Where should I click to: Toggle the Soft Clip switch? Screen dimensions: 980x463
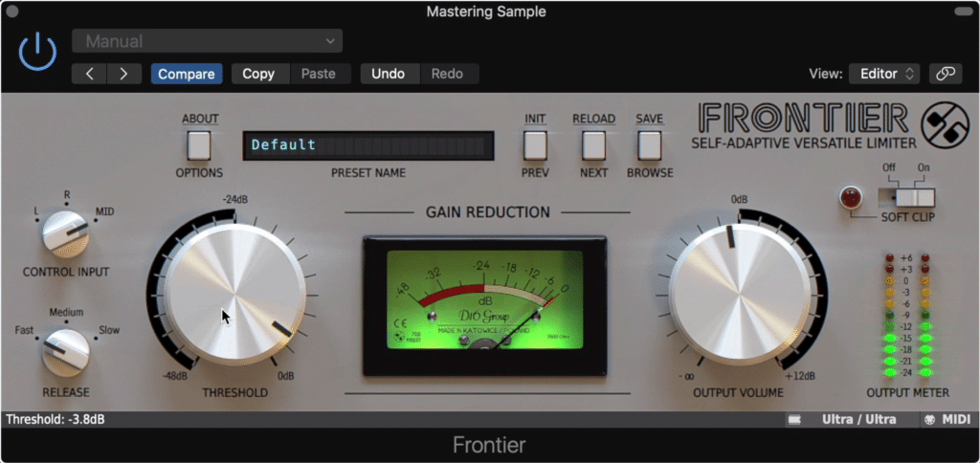point(906,197)
